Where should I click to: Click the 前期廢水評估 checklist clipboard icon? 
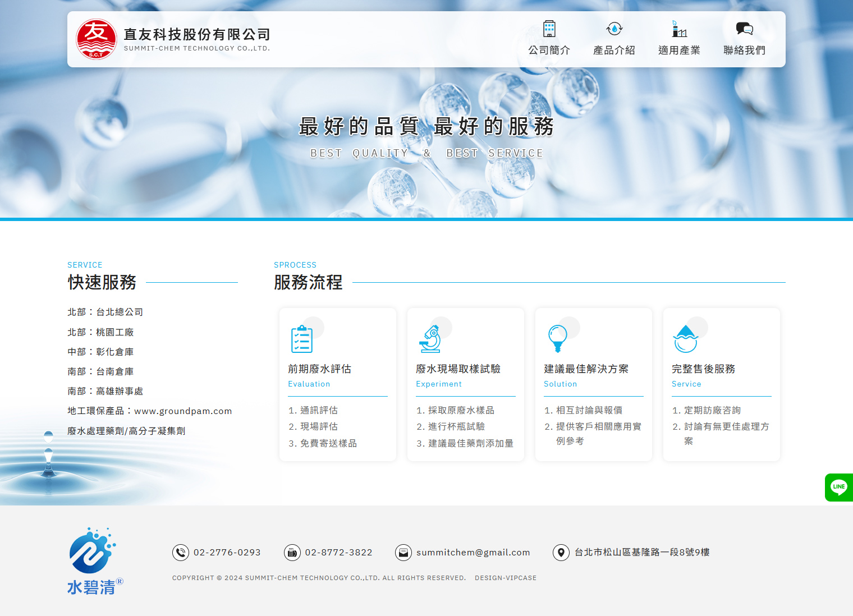coord(302,339)
